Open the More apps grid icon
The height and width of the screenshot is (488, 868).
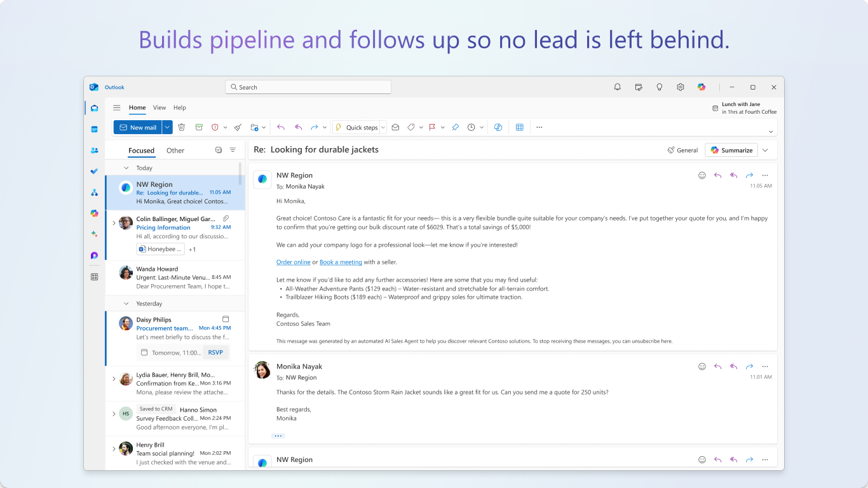[x=94, y=276]
